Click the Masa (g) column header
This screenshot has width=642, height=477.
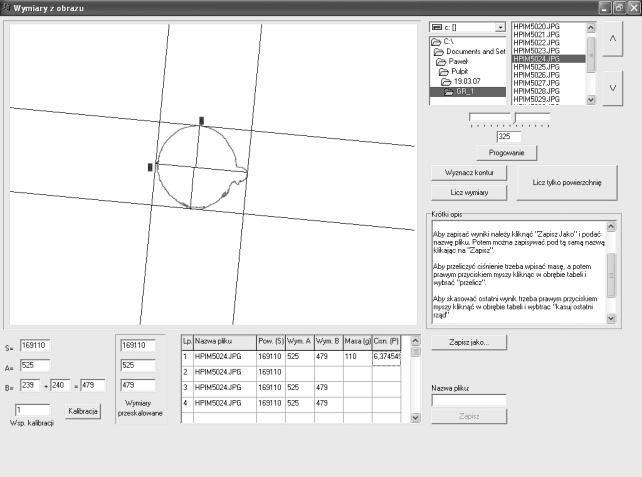point(357,342)
